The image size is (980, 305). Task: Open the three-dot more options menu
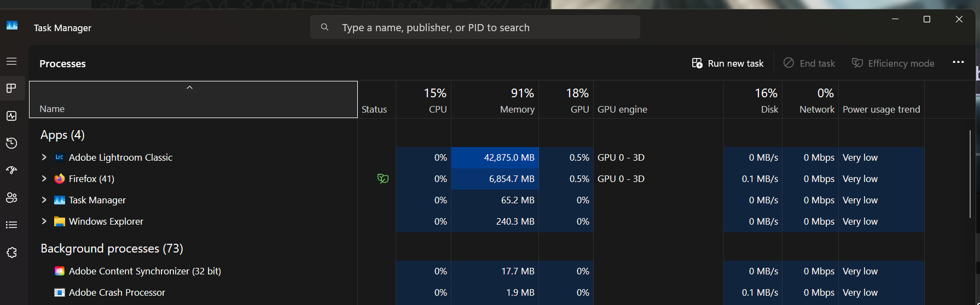coord(958,62)
